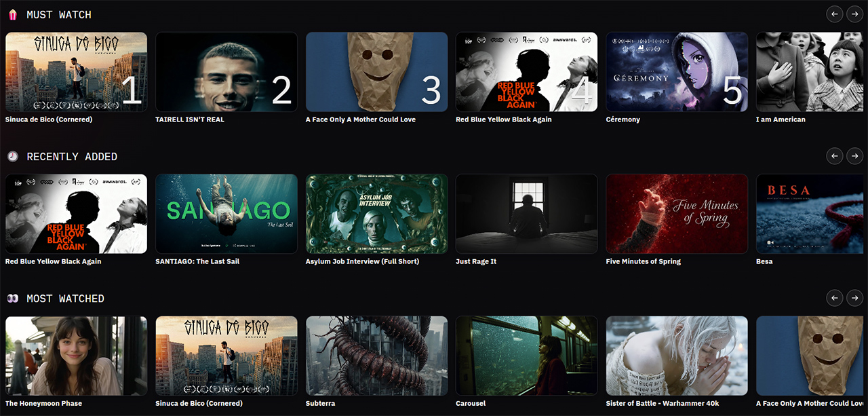This screenshot has width=868, height=416.
Task: Click the previous arrow in Most Watched row
Action: [x=835, y=297]
